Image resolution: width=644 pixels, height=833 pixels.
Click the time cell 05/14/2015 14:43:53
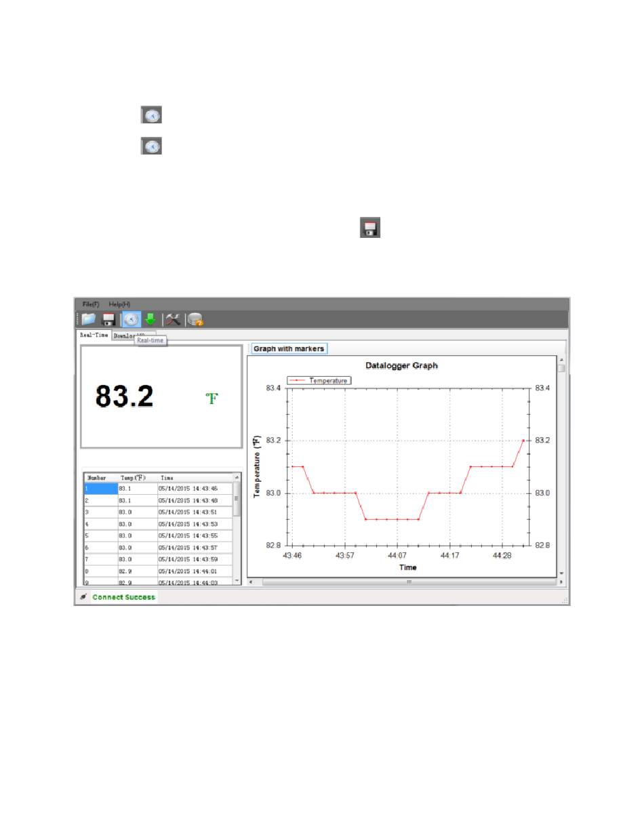pos(195,524)
